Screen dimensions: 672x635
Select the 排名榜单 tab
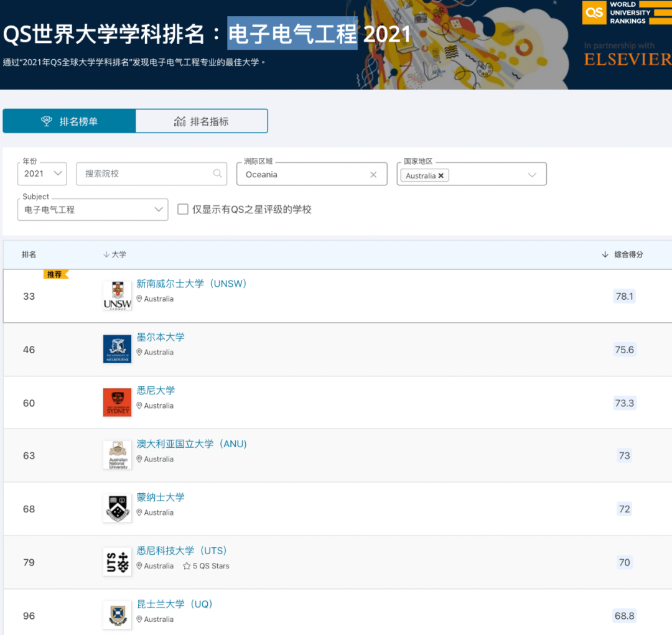[69, 121]
